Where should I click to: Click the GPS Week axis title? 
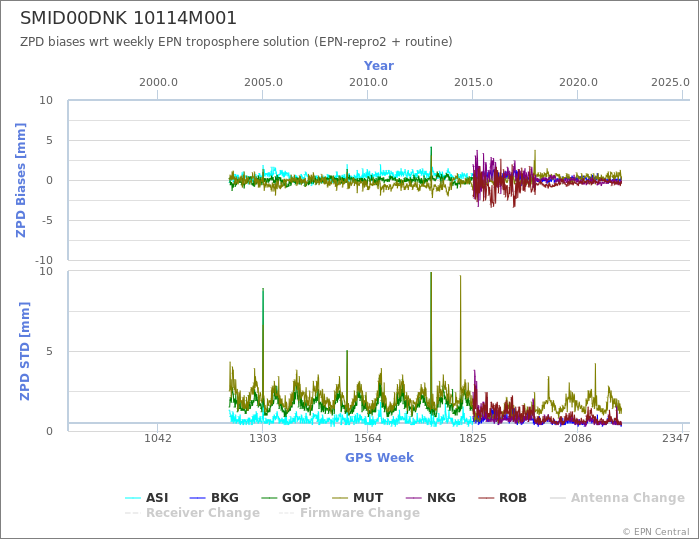click(379, 457)
